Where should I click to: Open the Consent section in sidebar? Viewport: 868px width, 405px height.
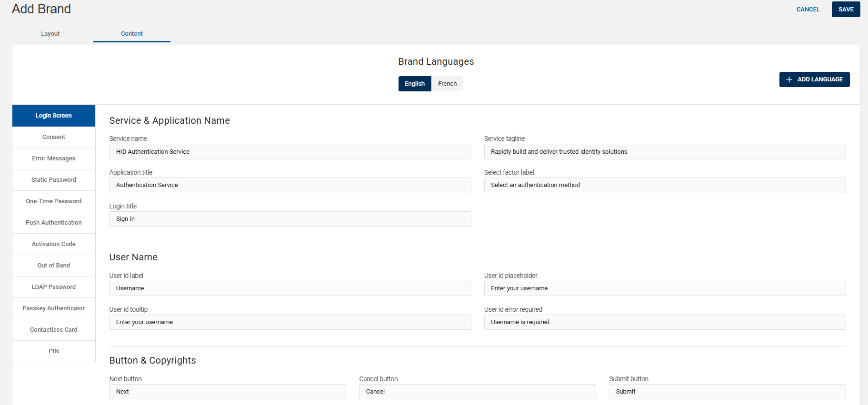pyautogui.click(x=54, y=137)
